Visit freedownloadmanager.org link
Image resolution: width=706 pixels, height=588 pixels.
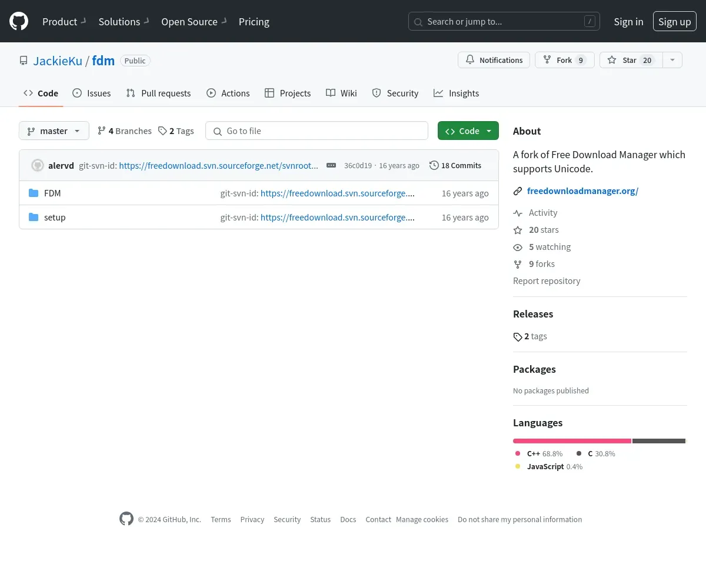pyautogui.click(x=582, y=191)
